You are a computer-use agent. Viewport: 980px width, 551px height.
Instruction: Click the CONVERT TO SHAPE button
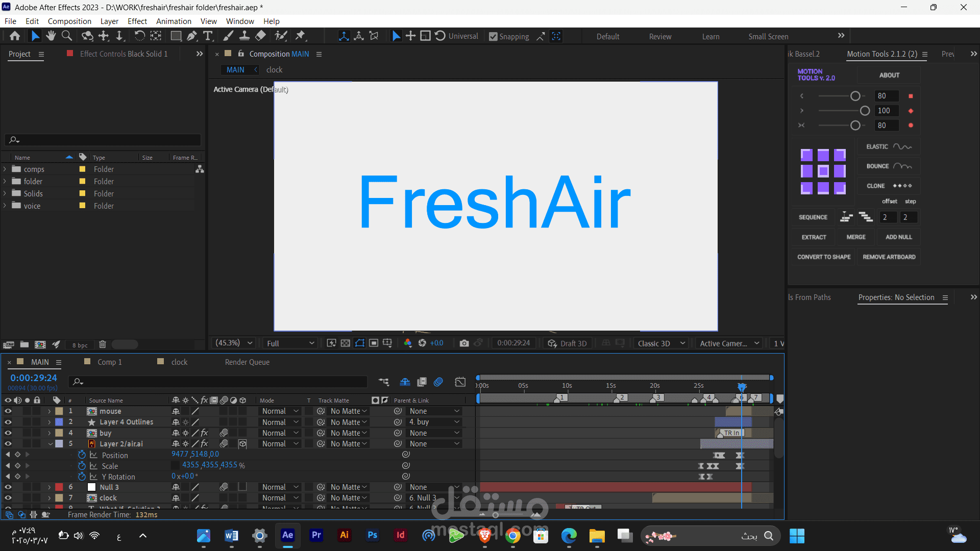point(824,257)
